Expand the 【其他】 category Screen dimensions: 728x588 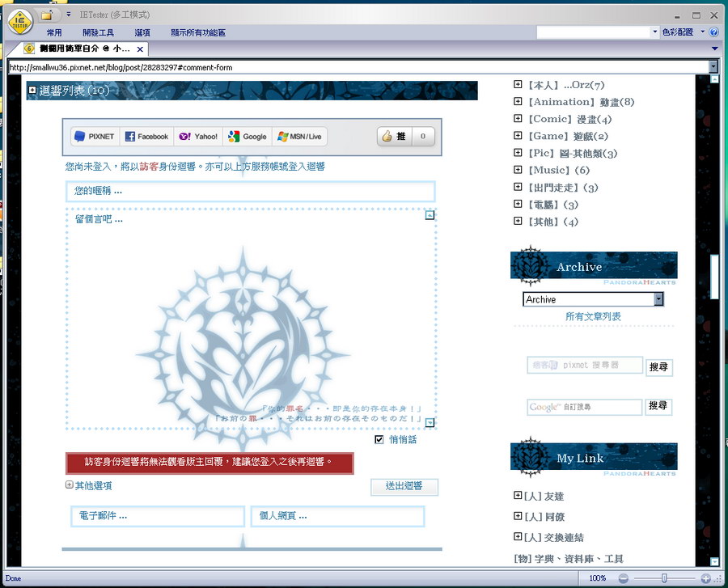click(x=518, y=221)
